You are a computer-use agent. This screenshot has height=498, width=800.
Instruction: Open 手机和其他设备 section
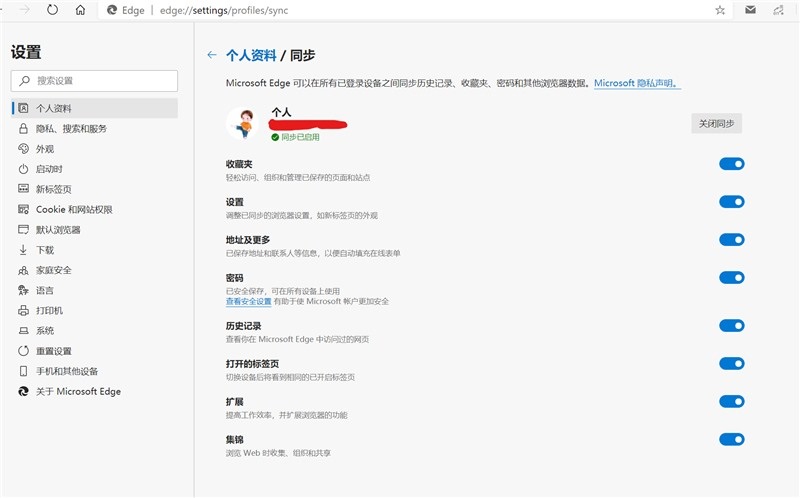click(x=94, y=371)
